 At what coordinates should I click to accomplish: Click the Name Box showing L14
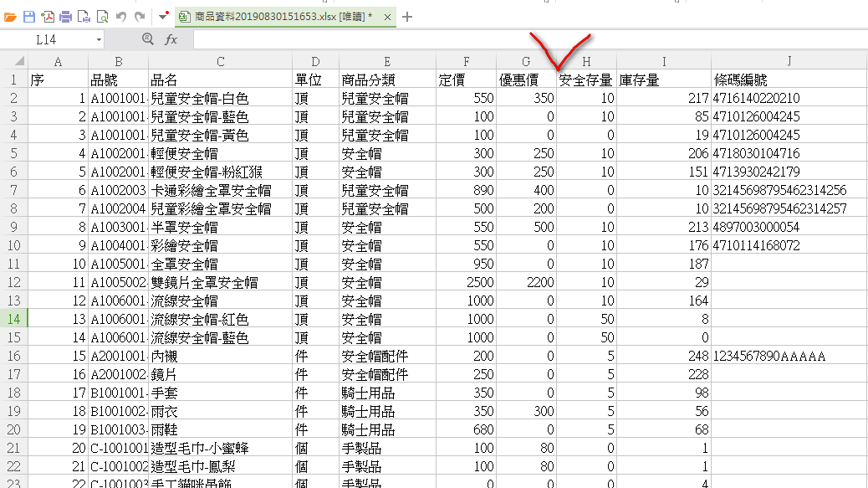tap(47, 39)
